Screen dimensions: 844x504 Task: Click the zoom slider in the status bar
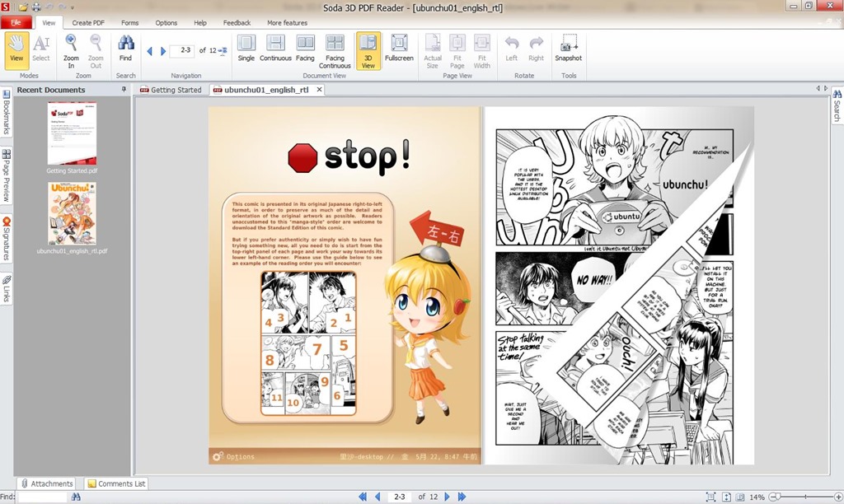pyautogui.click(x=805, y=497)
